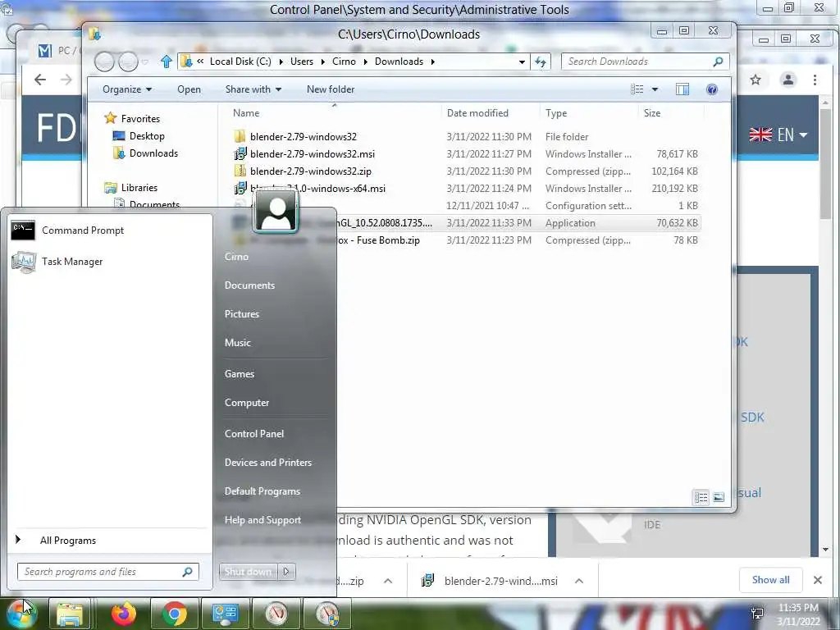Click the Shut down button

(248, 572)
